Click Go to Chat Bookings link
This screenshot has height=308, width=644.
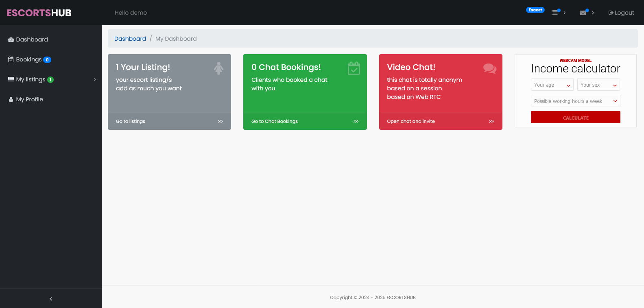(275, 121)
